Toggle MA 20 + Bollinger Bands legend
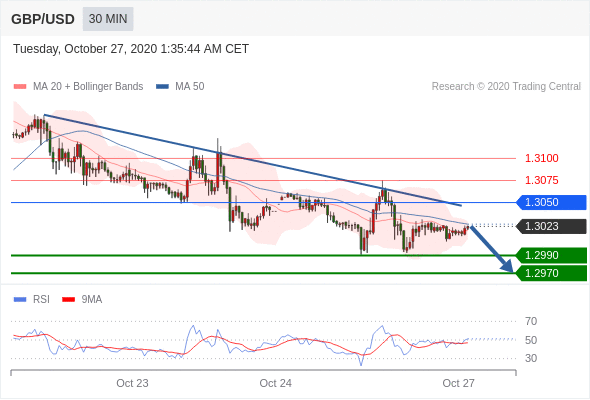Viewport: 590px width, 400px height. click(x=78, y=87)
